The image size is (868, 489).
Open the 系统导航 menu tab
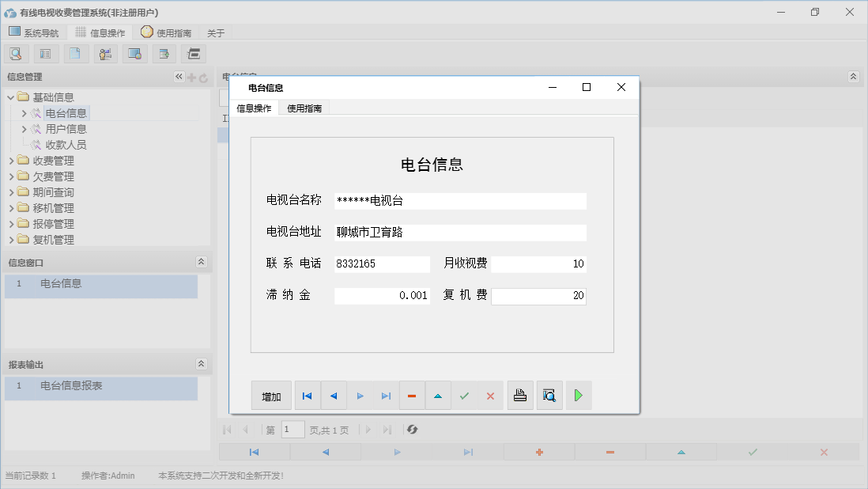pyautogui.click(x=33, y=32)
